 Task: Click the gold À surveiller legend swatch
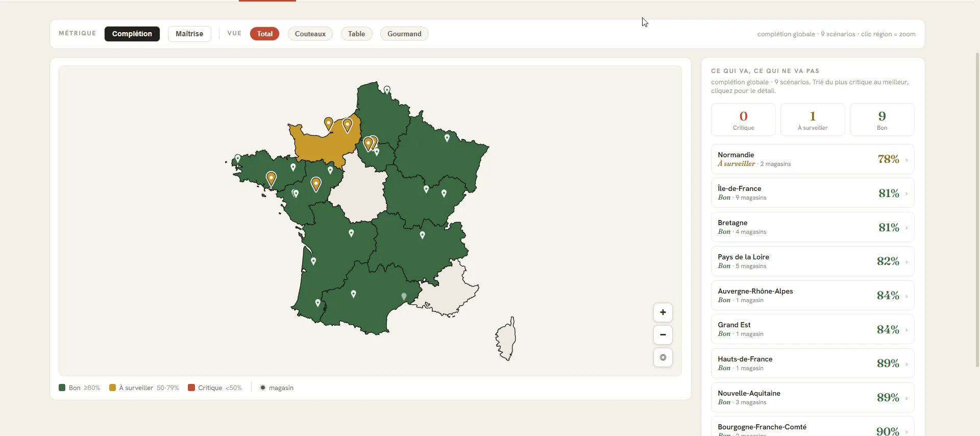(x=113, y=387)
